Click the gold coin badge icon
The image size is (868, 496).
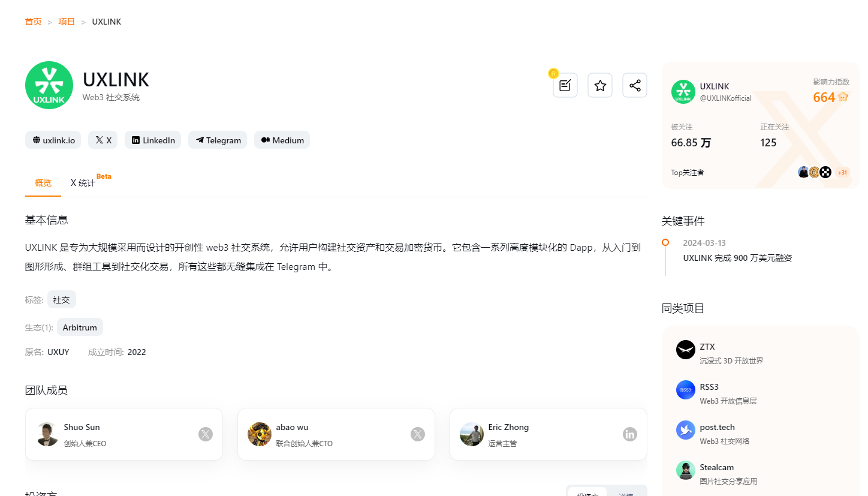pyautogui.click(x=553, y=73)
